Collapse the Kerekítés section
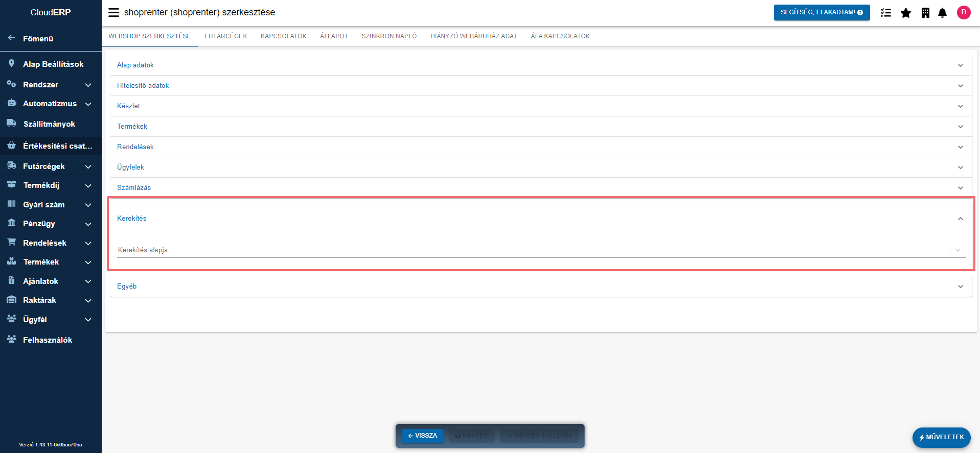The height and width of the screenshot is (453, 980). coord(960,219)
